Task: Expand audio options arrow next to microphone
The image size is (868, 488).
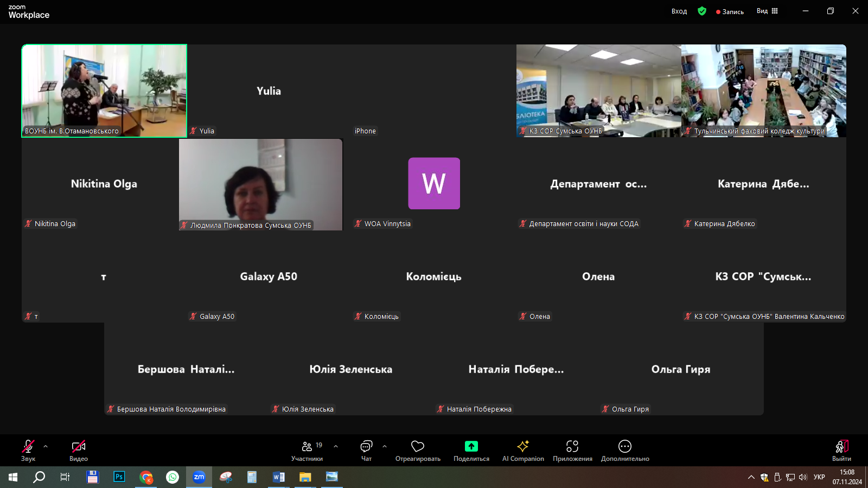Action: [46, 446]
